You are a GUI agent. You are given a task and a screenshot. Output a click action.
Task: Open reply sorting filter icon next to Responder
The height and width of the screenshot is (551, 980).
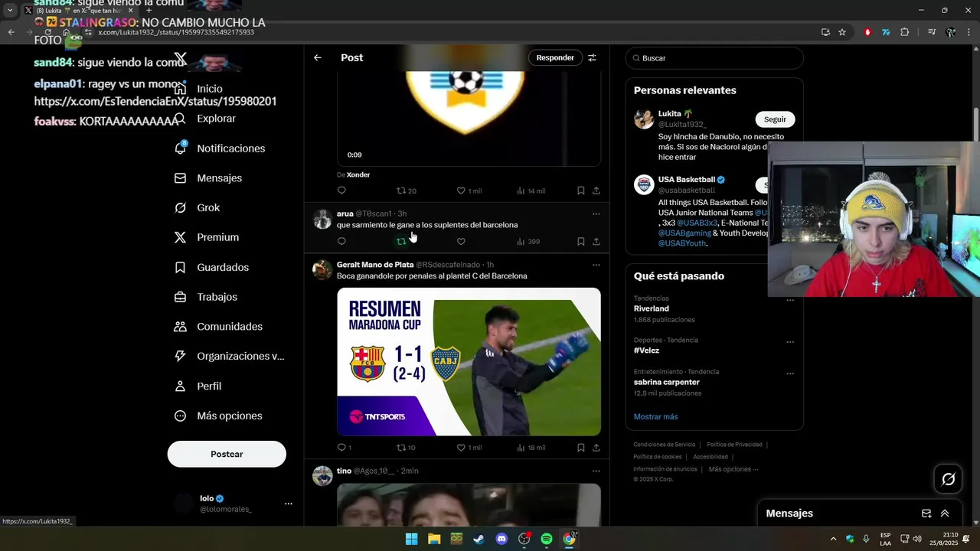click(x=592, y=57)
